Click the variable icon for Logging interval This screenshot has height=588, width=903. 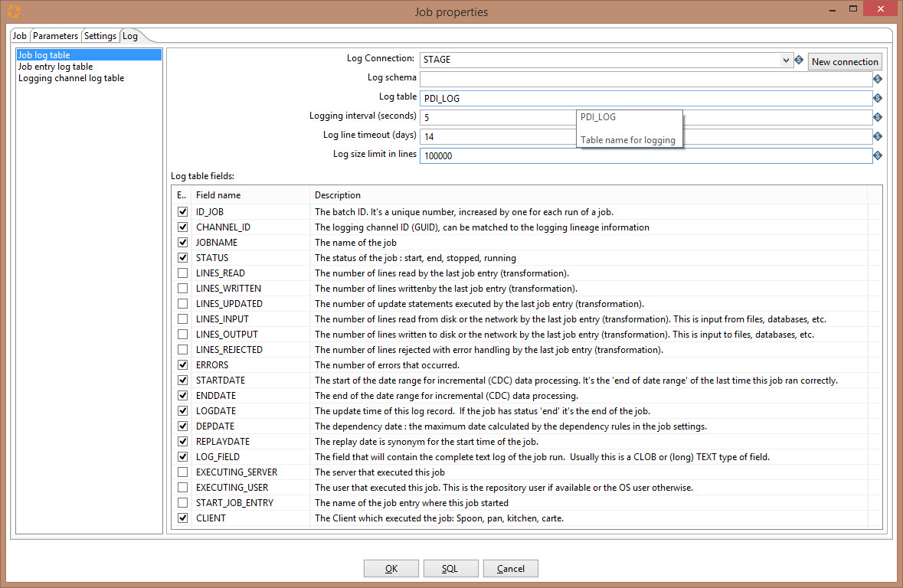click(x=877, y=116)
